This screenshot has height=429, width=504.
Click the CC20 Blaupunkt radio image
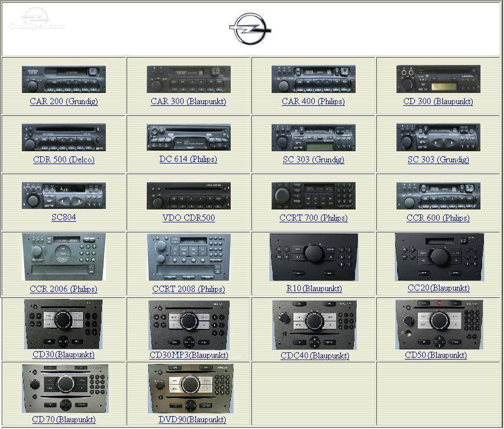440,257
